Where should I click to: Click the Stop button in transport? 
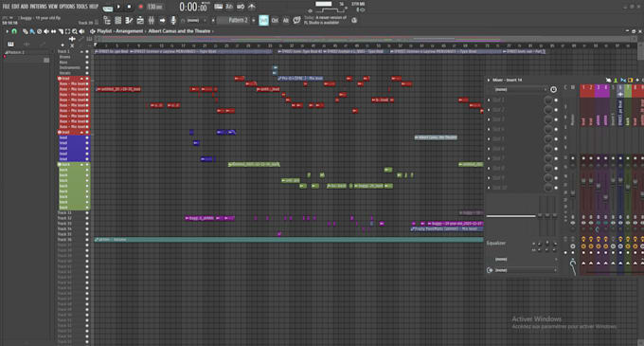129,7
